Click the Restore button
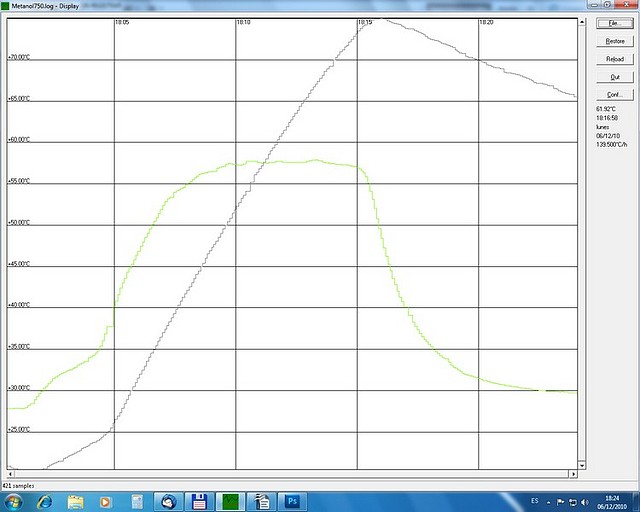 coord(615,41)
